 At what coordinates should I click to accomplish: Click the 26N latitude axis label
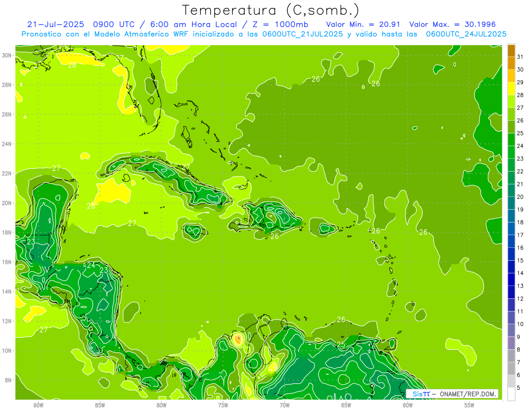pos(7,114)
